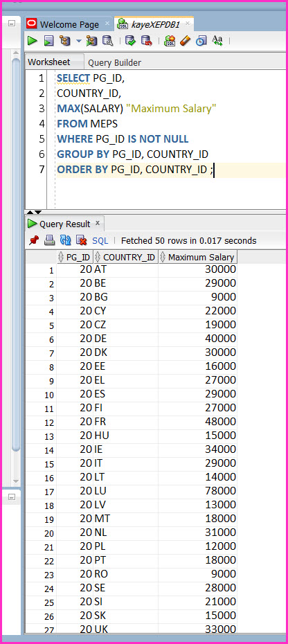This screenshot has height=644, width=288.
Task: Switch to the Welcome Page tab
Action: click(x=69, y=25)
